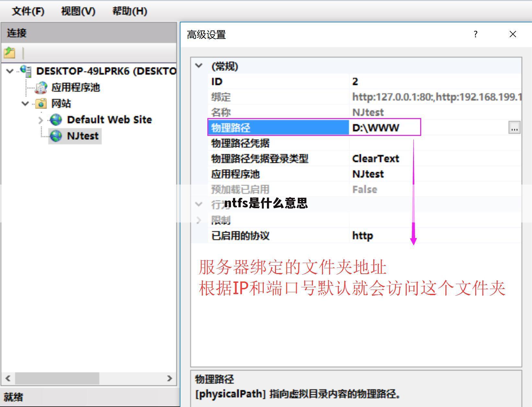Open the 帮助(H) menu
This screenshot has width=532, height=407.
click(x=129, y=11)
